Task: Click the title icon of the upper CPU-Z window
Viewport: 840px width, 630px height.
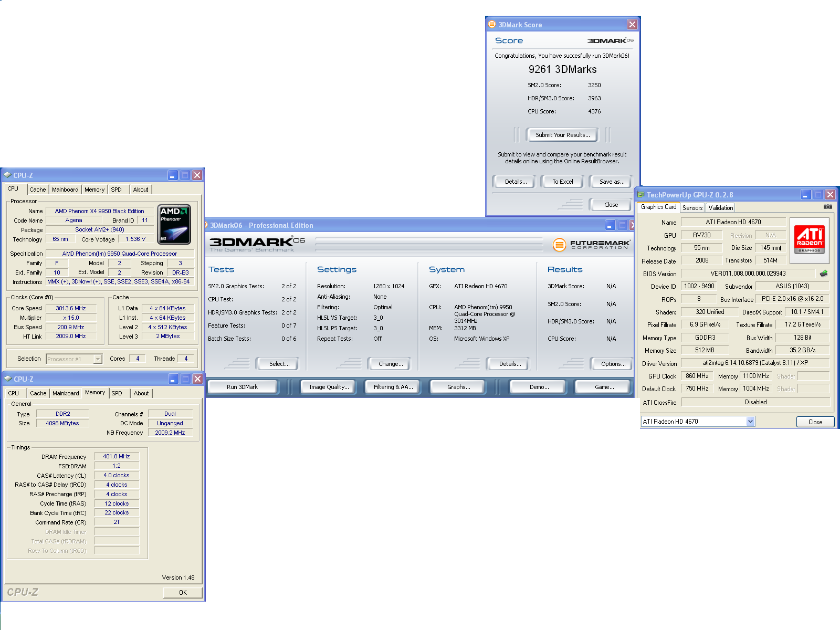Action: pyautogui.click(x=7, y=175)
